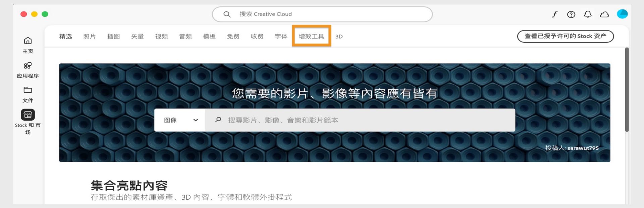Click the 集合亮點內容 heading
The image size is (644, 208).
point(129,185)
